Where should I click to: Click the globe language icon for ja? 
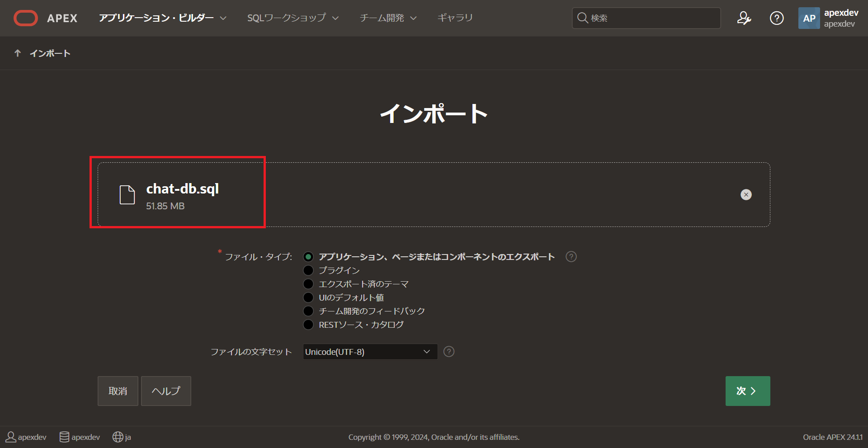118,437
